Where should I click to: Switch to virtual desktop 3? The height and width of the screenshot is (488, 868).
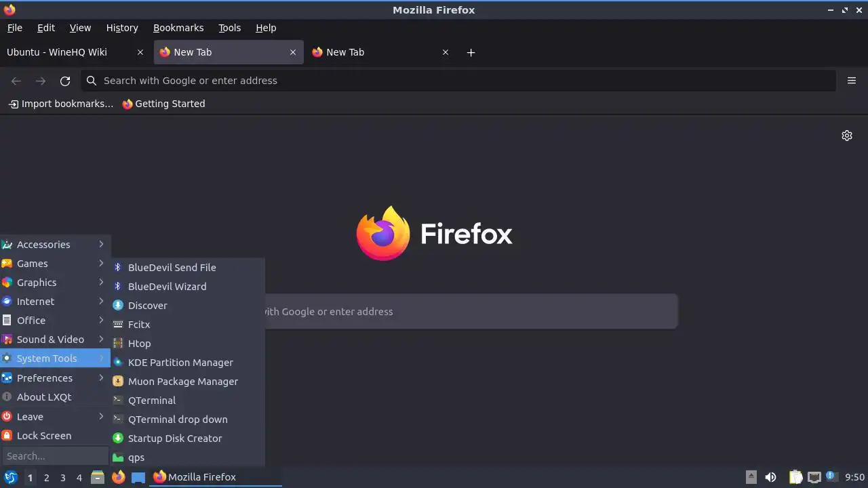coord(62,478)
